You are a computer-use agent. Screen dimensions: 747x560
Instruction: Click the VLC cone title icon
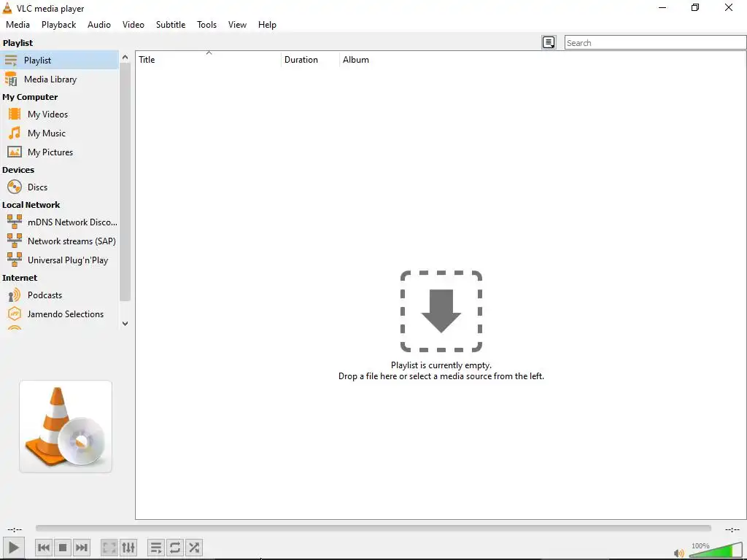point(7,8)
